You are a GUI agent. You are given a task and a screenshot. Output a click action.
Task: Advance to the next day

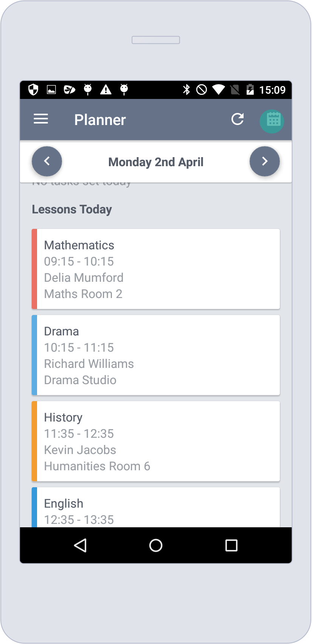[x=265, y=161]
